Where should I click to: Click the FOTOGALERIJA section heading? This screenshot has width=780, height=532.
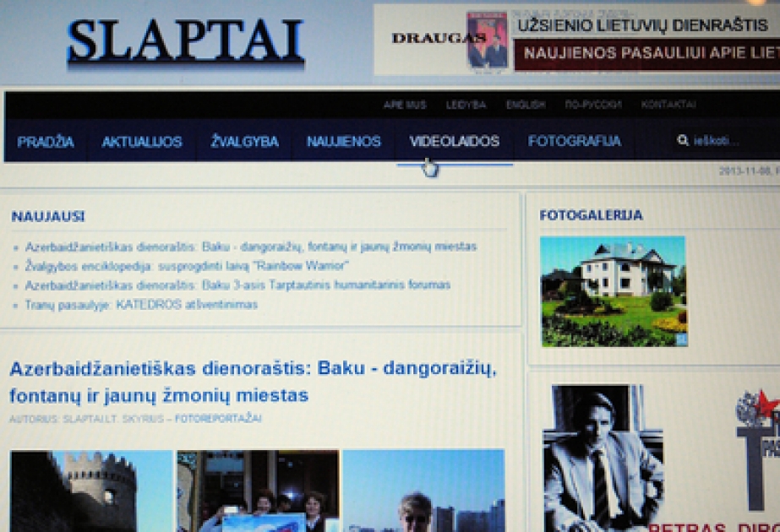coord(591,215)
